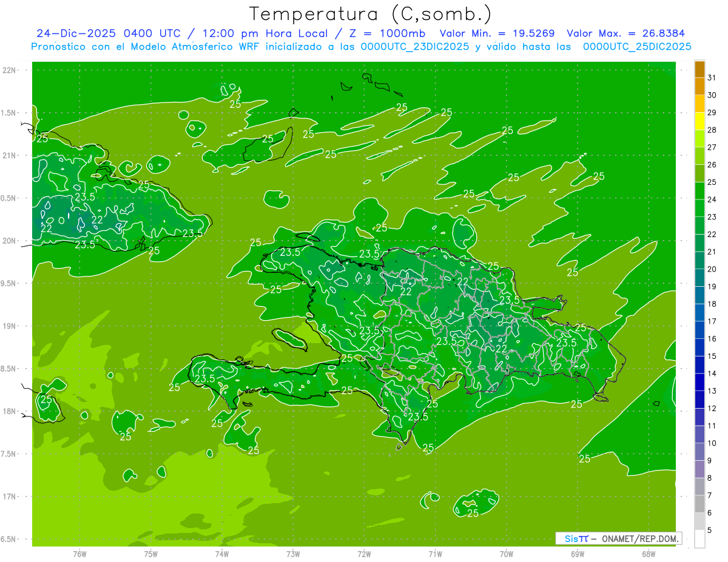Click the yellow legend swatch between 28 and 29

[700, 121]
